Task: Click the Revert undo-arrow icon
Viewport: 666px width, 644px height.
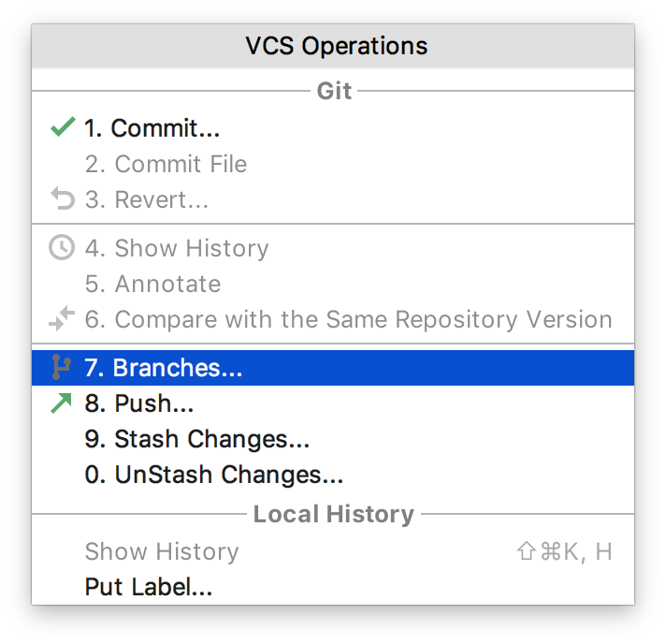Action: pos(63,198)
